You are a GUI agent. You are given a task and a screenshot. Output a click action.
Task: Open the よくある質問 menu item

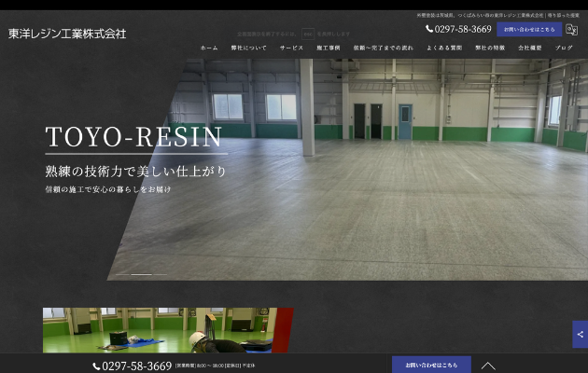444,48
